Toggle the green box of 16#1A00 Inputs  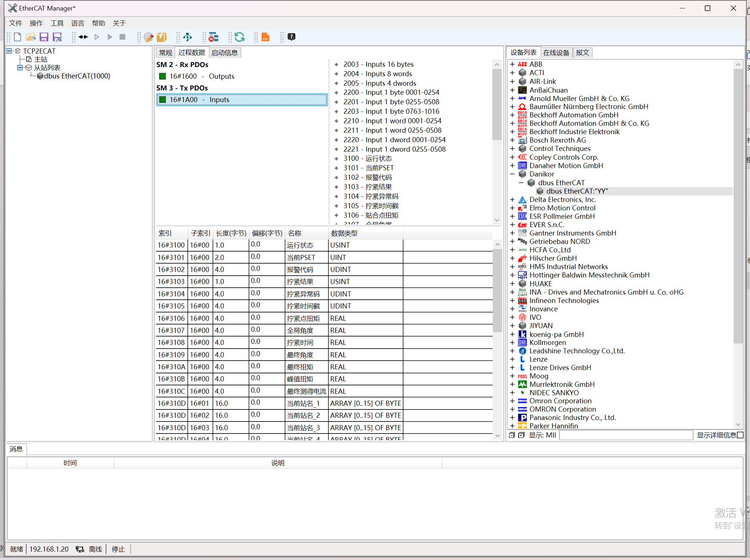163,100
